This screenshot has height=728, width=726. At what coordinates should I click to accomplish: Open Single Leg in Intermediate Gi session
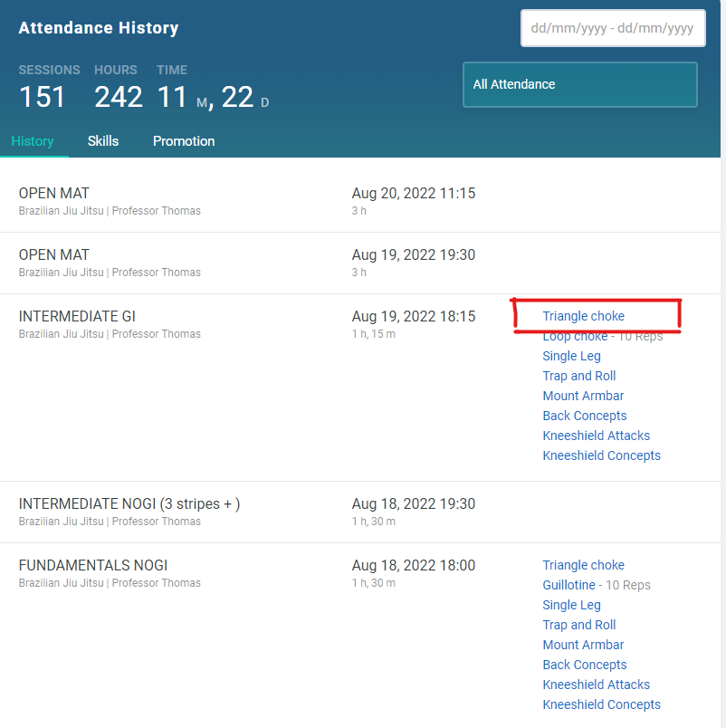[x=572, y=356]
